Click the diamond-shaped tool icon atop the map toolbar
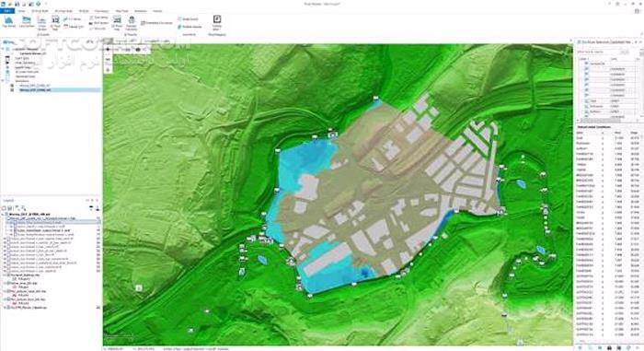 [108, 49]
